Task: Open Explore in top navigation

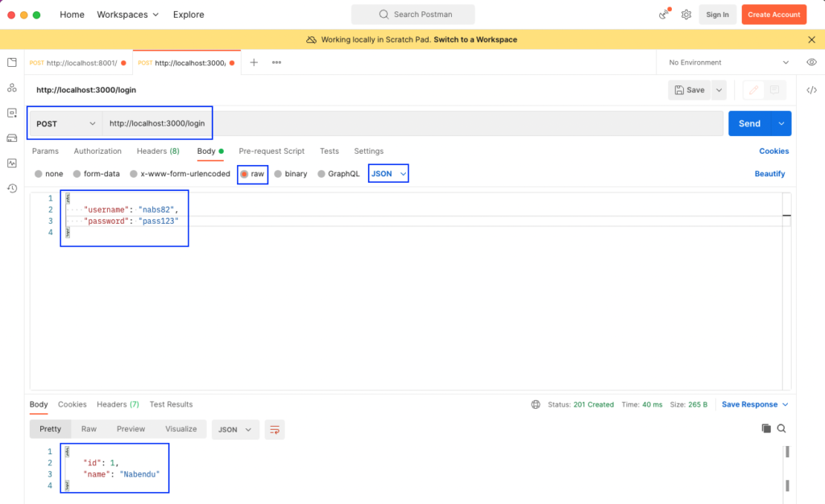Action: 189,14
